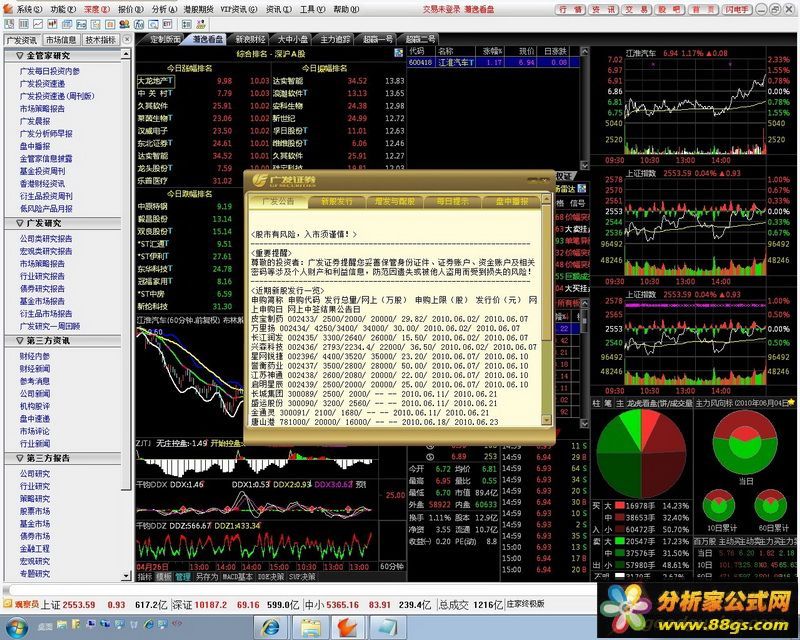Switch to the 主力追踪 tab
The width and height of the screenshot is (800, 640).
[x=335, y=39]
